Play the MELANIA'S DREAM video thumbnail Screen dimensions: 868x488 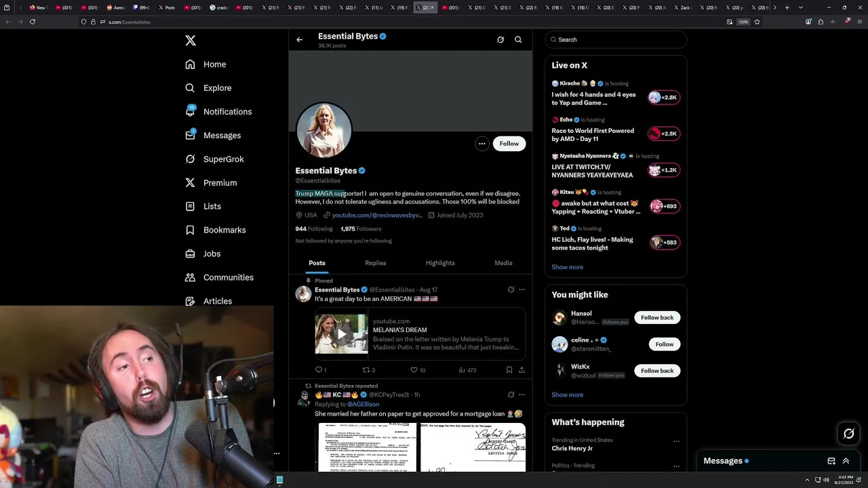pyautogui.click(x=341, y=334)
